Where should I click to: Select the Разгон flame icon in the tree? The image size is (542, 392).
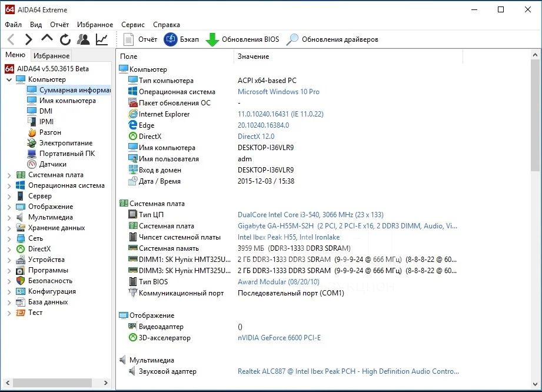[32, 132]
